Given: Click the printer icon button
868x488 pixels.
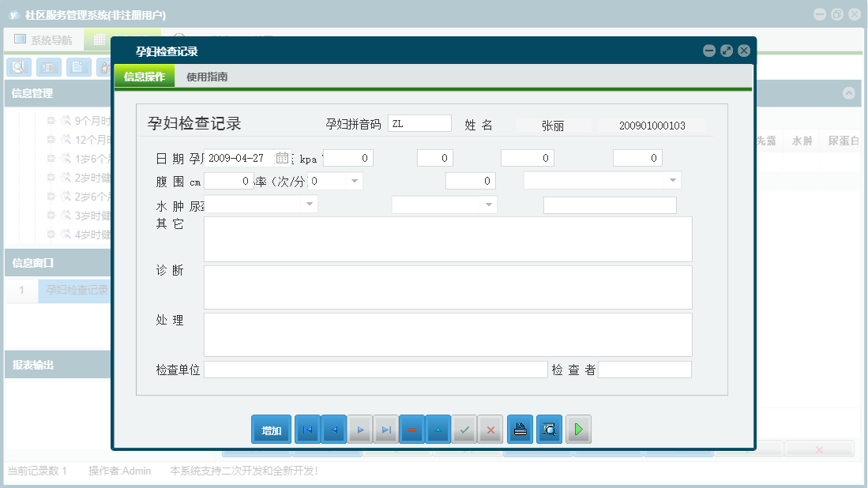Looking at the screenshot, I should pos(520,430).
